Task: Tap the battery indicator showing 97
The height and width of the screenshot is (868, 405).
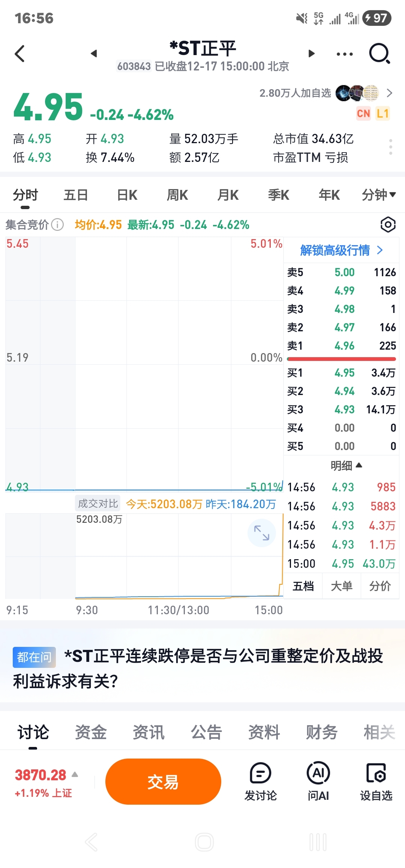Action: (x=377, y=18)
